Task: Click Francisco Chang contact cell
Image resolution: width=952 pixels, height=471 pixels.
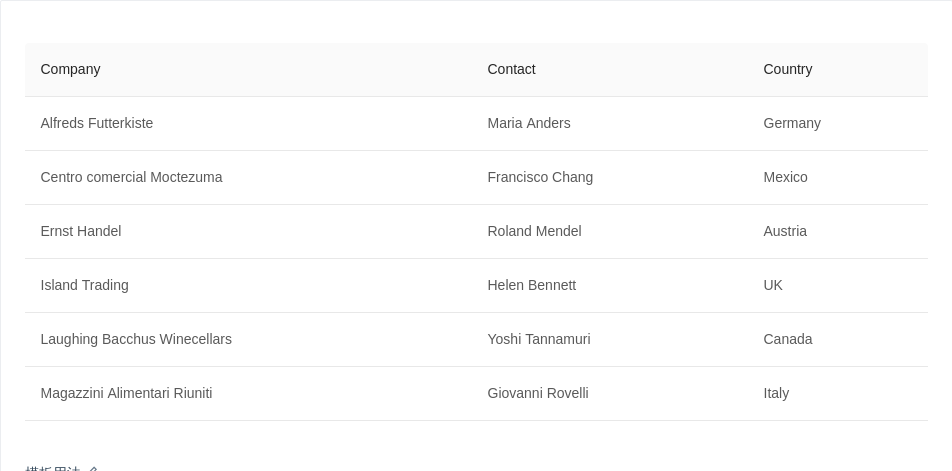Action: (x=540, y=177)
